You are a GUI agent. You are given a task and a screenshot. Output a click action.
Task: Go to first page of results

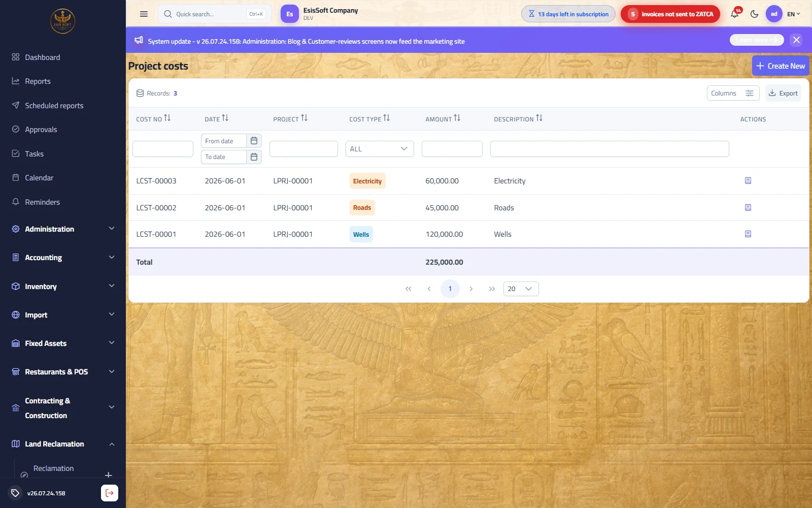point(408,289)
